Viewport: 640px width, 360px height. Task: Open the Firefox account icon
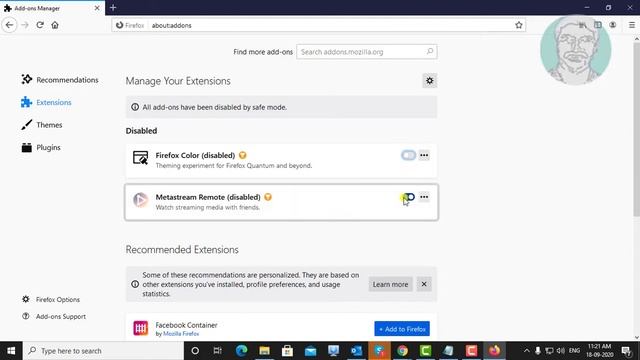click(x=613, y=25)
